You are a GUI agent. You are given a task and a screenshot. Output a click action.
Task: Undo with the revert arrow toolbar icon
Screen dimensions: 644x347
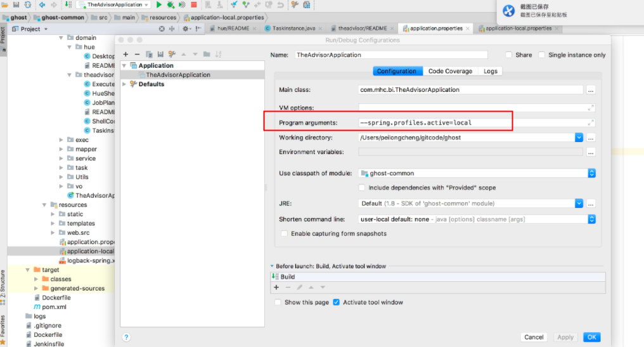(x=280, y=4)
